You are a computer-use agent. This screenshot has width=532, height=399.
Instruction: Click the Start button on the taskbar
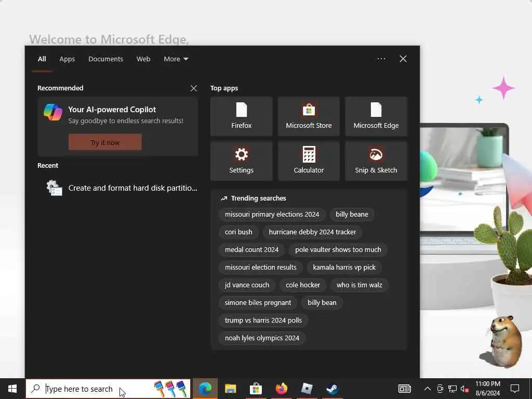[x=12, y=389]
